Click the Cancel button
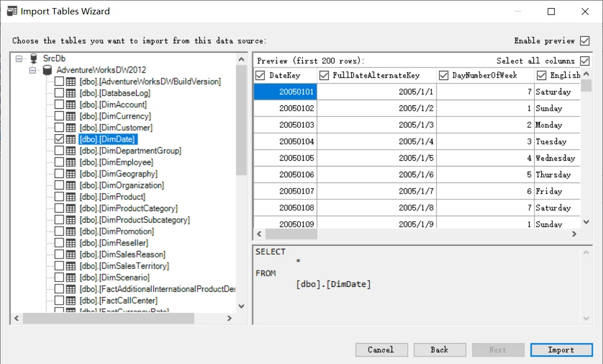Screen dimensions: 603x364 click(x=381, y=350)
